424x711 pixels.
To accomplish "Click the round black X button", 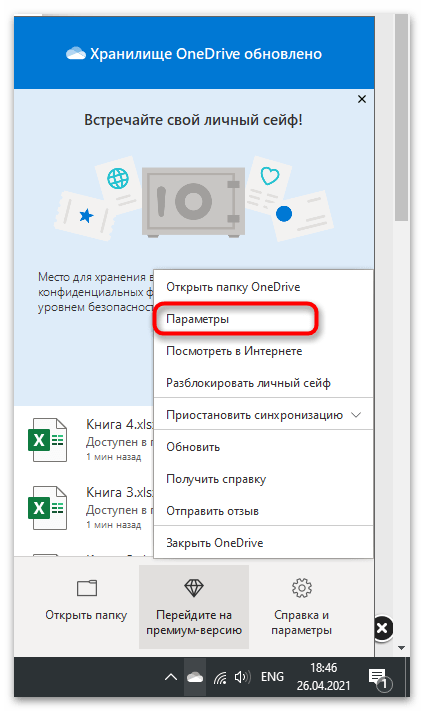I will click(x=382, y=628).
